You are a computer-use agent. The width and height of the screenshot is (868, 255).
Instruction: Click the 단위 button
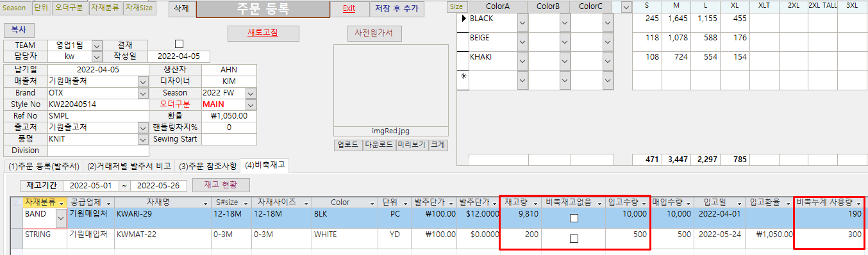point(40,8)
